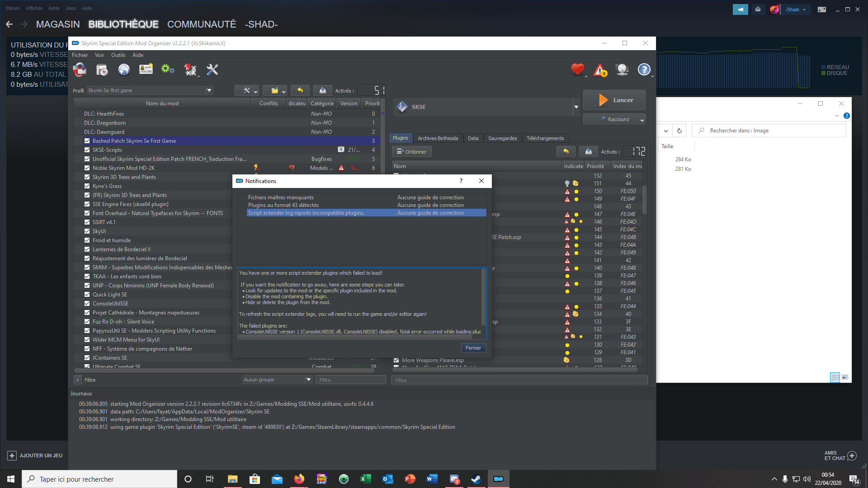Click the blue question mark help icon
Viewport: 868px width, 488px height.
644,70
